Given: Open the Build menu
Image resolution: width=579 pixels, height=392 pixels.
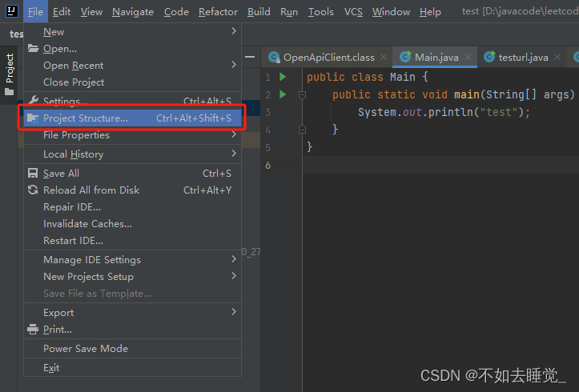Looking at the screenshot, I should point(259,12).
